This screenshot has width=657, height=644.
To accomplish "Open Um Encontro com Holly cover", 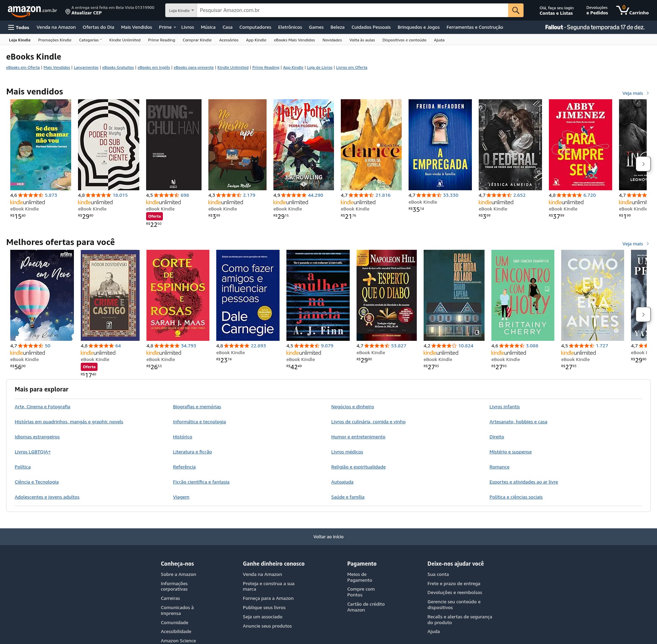I will click(x=523, y=295).
